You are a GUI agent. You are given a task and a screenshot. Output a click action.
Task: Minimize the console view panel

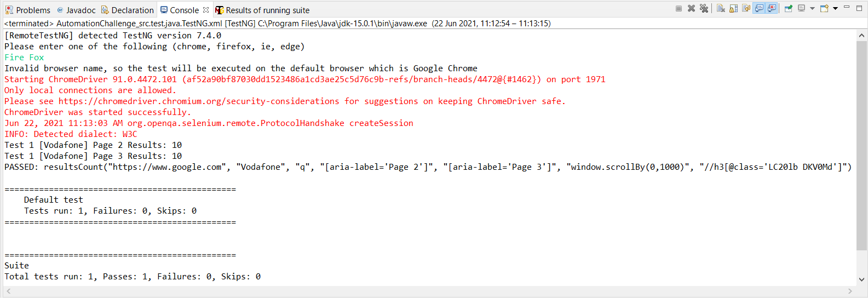click(x=847, y=7)
